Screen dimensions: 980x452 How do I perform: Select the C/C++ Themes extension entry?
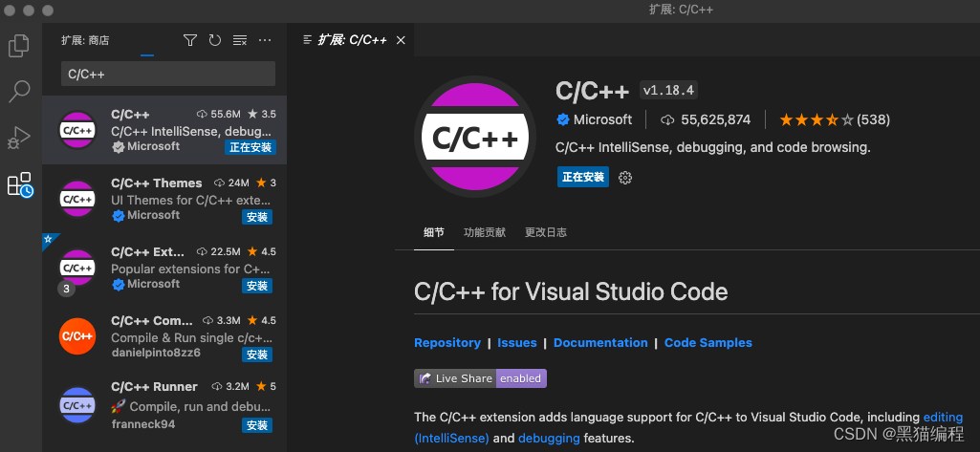click(x=164, y=199)
